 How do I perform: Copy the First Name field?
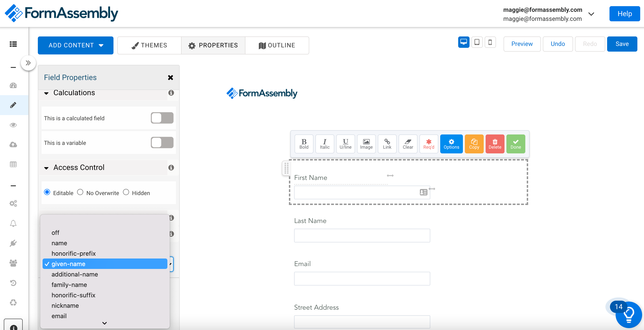(x=474, y=144)
